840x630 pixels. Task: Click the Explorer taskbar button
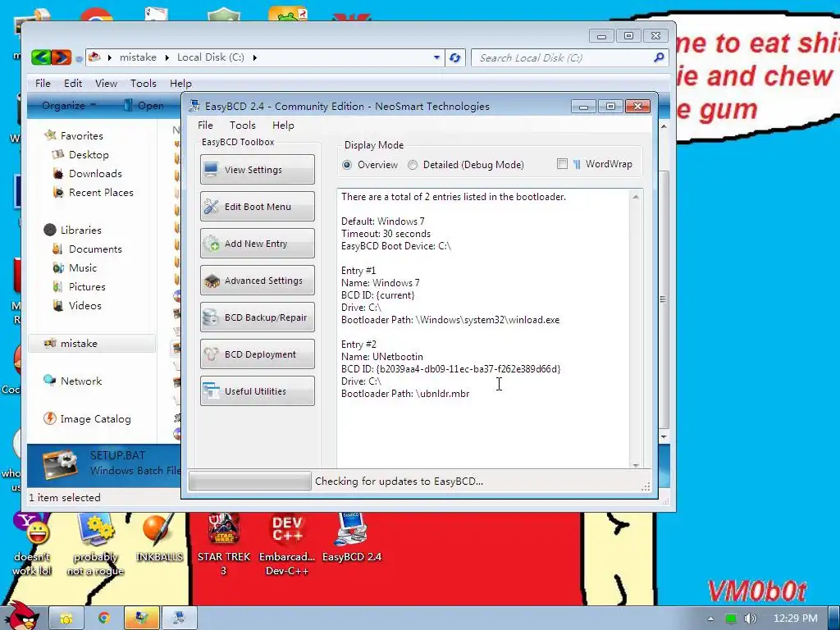[x=141, y=619]
